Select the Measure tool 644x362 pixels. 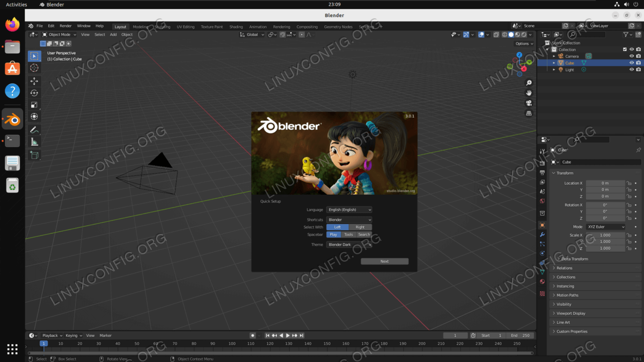pyautogui.click(x=34, y=142)
